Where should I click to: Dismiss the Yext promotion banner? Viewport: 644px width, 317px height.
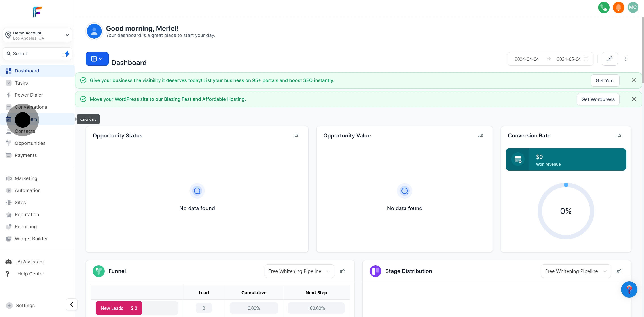pyautogui.click(x=634, y=80)
